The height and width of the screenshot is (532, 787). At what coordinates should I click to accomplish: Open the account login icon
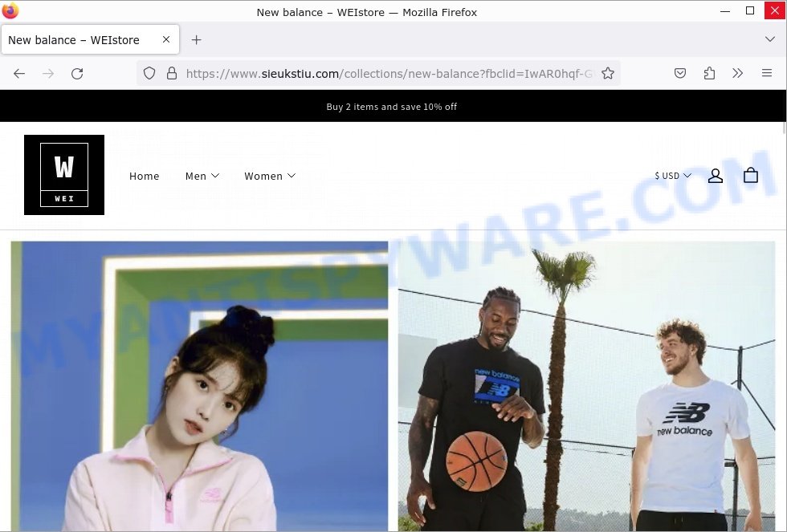[x=716, y=176]
